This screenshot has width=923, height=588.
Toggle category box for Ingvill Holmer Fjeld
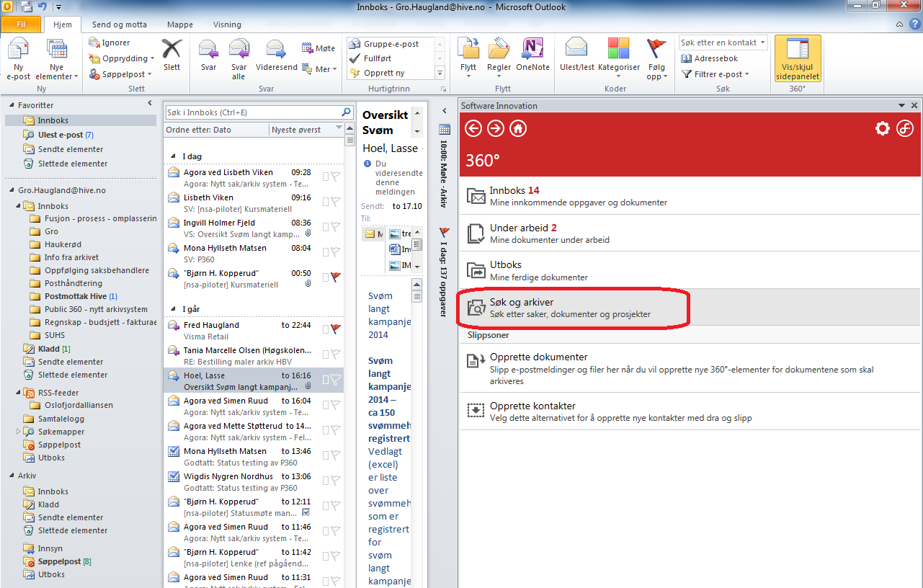click(x=326, y=227)
